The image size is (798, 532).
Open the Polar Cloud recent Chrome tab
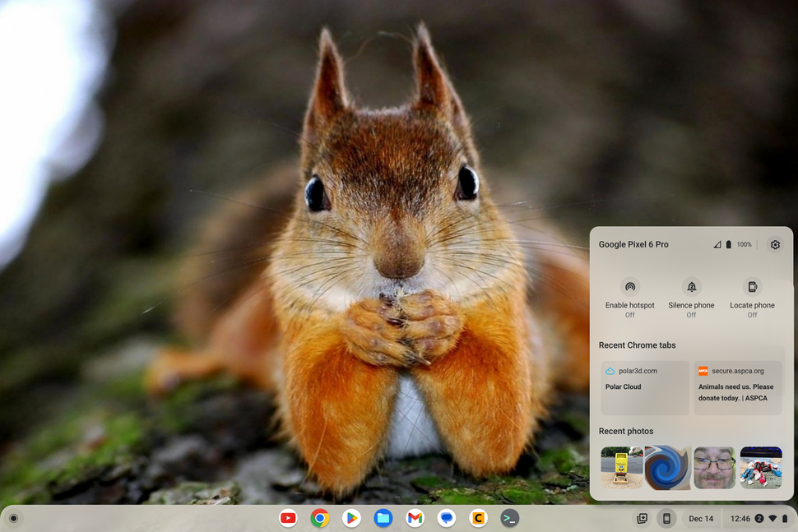(645, 386)
